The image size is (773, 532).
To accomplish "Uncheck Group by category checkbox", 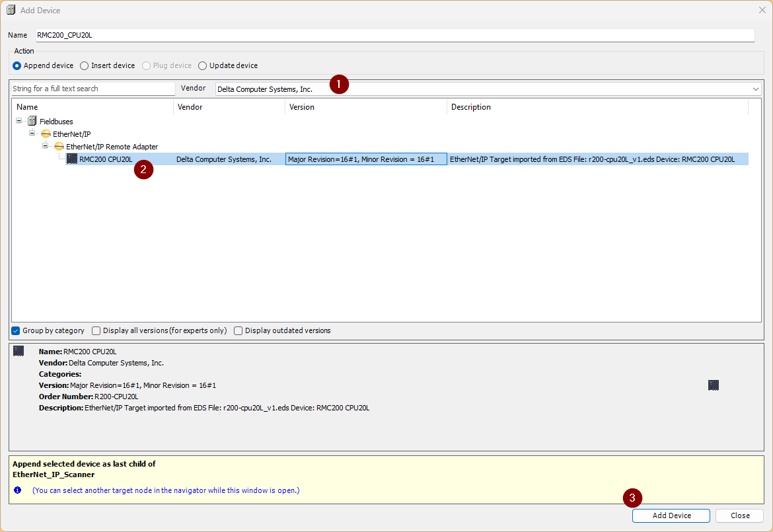I will tap(16, 331).
